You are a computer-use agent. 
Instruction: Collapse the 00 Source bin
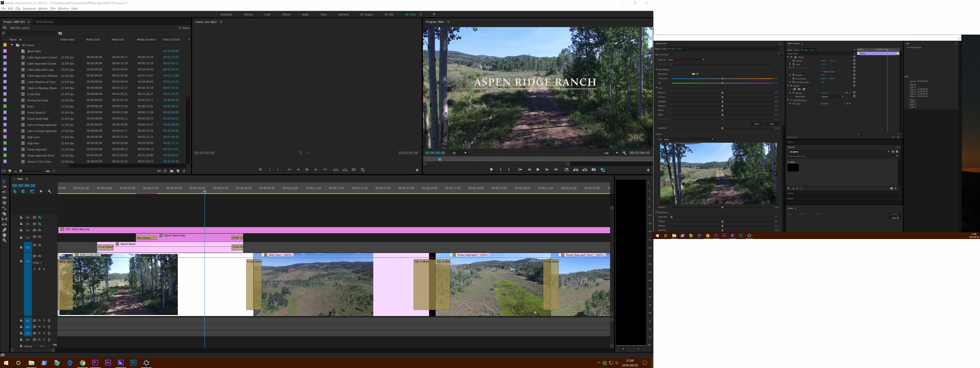pyautogui.click(x=12, y=45)
